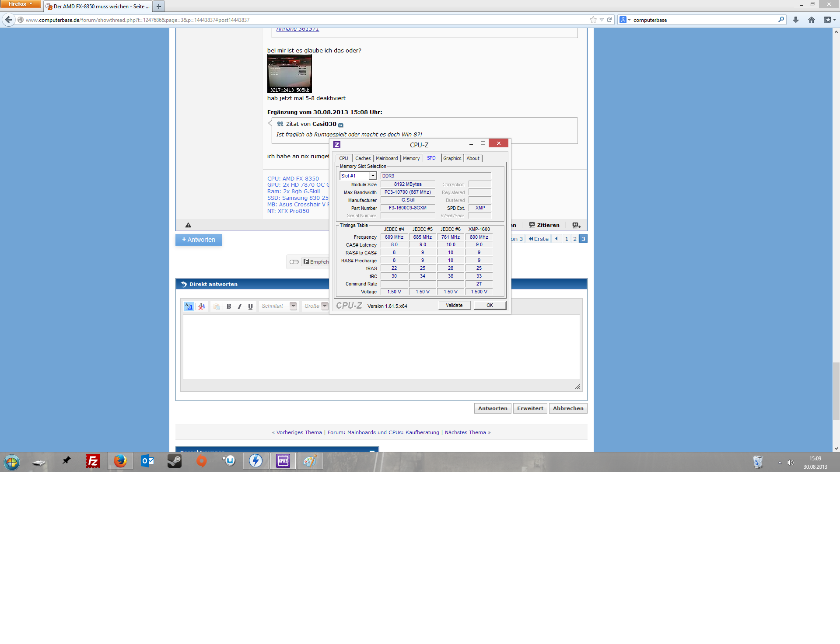The width and height of the screenshot is (840, 644).
Task: Click the Firefox home icon
Action: (812, 20)
